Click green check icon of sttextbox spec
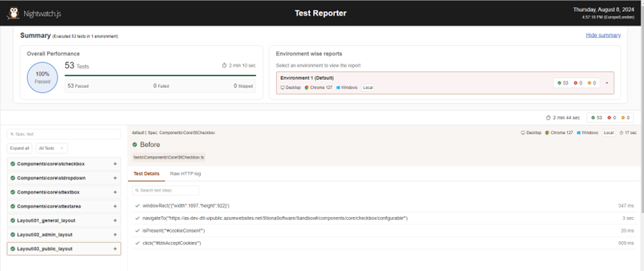The width and height of the screenshot is (644, 271). coord(12,192)
